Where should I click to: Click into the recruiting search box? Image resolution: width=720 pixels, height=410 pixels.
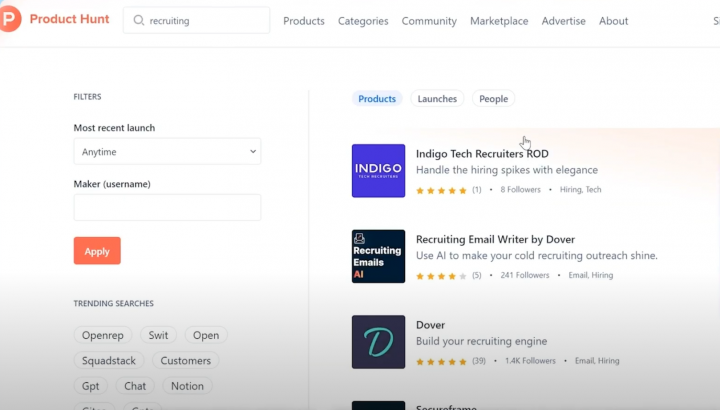tap(205, 21)
